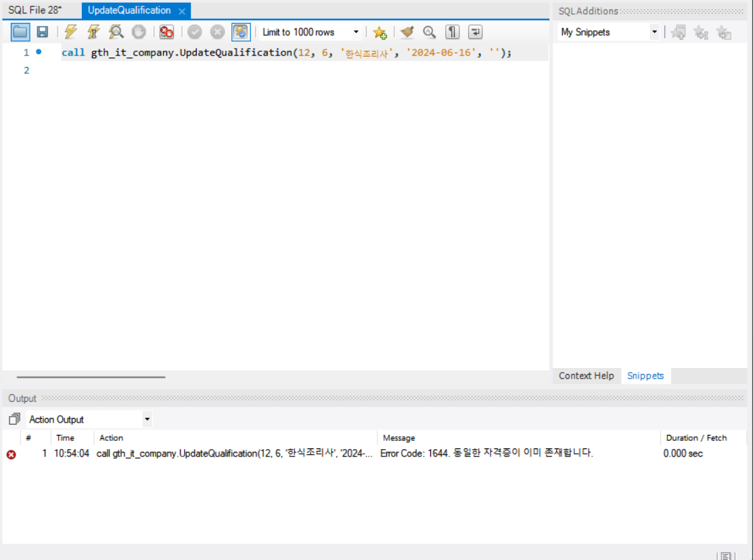Image resolution: width=753 pixels, height=560 pixels.
Task: Toggle word wrap icon
Action: pyautogui.click(x=475, y=32)
